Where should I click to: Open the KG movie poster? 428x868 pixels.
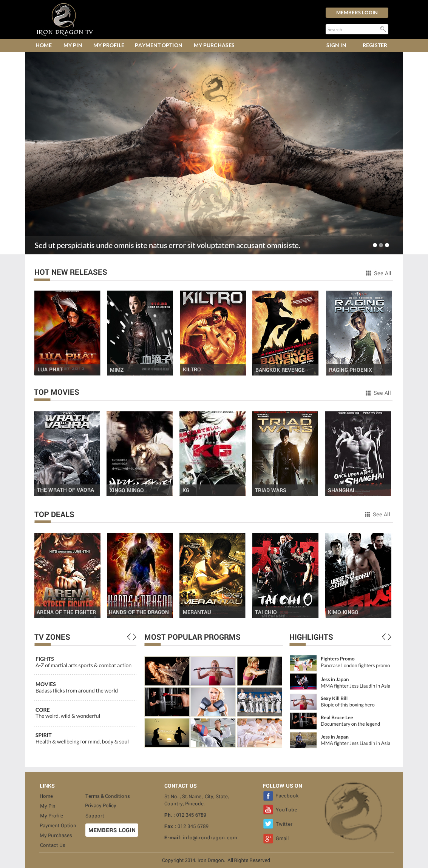click(212, 454)
